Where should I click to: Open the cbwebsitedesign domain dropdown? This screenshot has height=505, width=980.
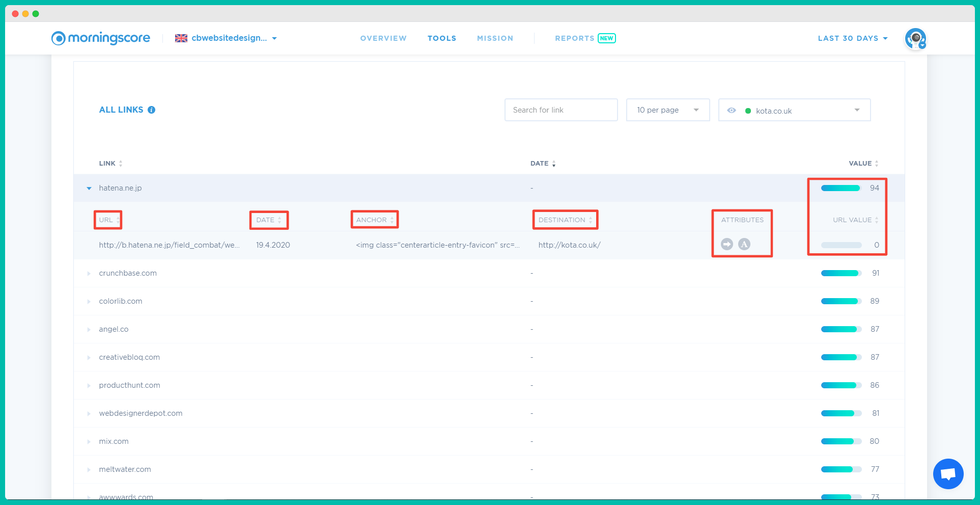[x=234, y=38]
